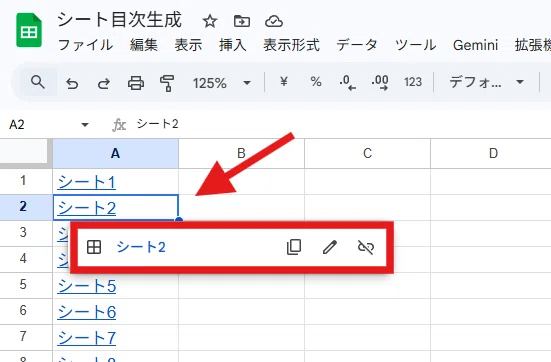551x362 pixels.
Task: Open the 123 number format menu
Action: pos(413,82)
